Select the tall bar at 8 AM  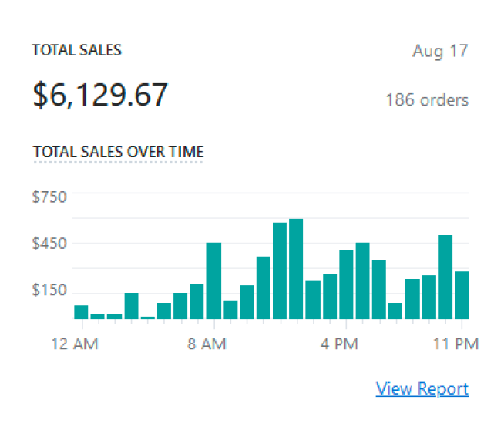(213, 281)
